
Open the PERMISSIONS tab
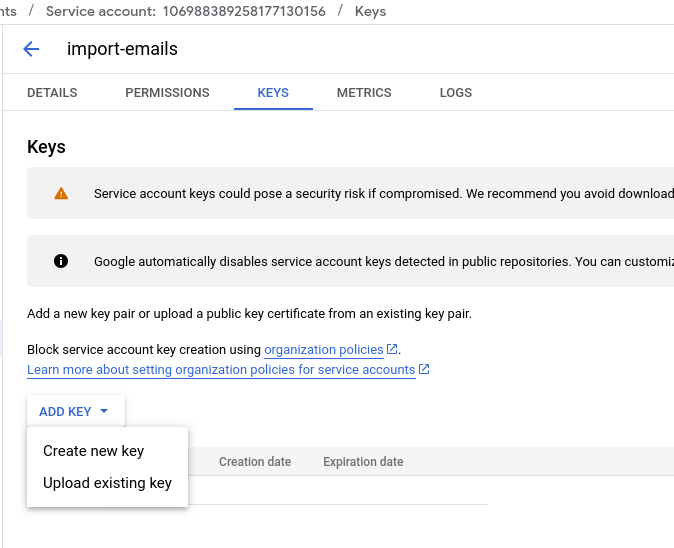click(167, 93)
